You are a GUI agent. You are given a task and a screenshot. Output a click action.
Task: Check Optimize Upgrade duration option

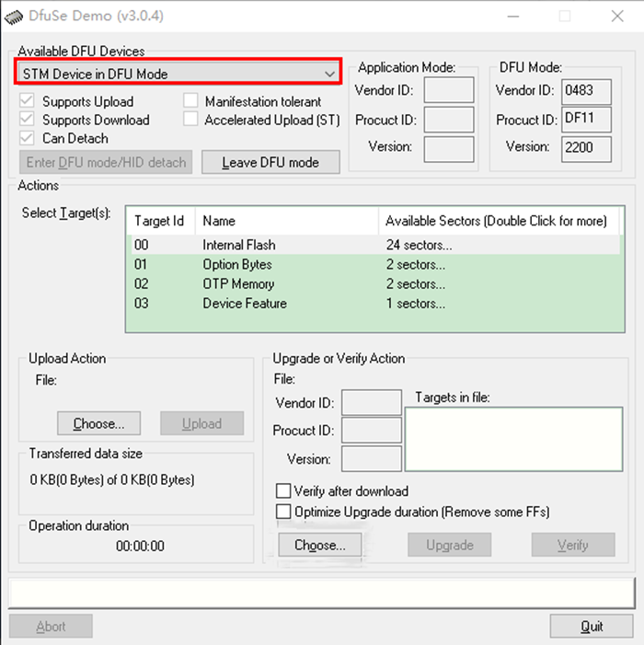(x=283, y=512)
